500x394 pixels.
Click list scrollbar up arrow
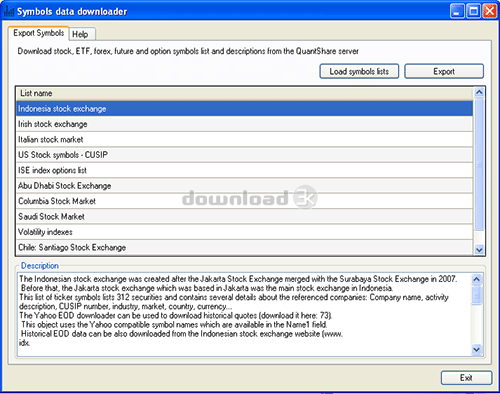(479, 92)
